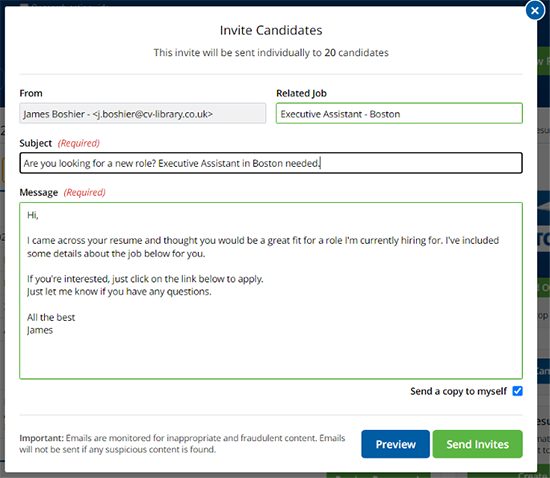Click the Send Invites button
This screenshot has width=550, height=478.
click(477, 444)
